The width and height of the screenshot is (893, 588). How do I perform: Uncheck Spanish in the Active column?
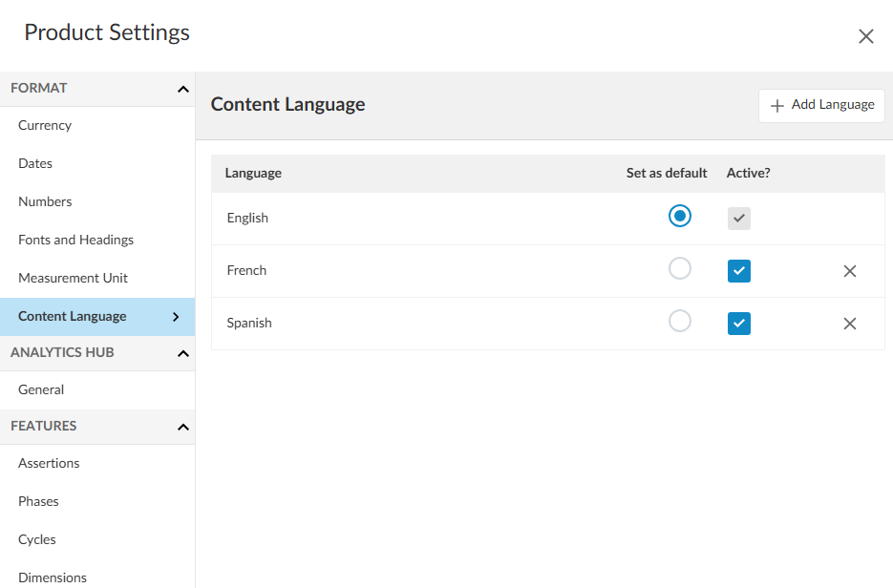pyautogui.click(x=738, y=323)
